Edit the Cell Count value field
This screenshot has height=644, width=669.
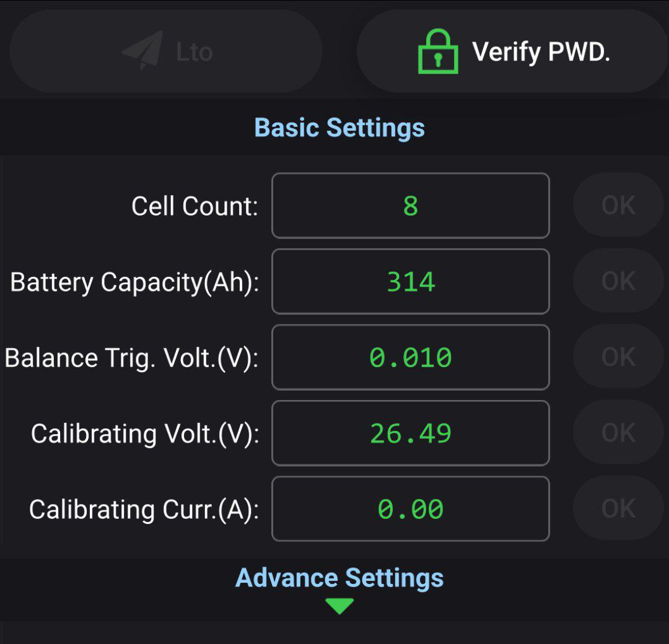click(410, 206)
